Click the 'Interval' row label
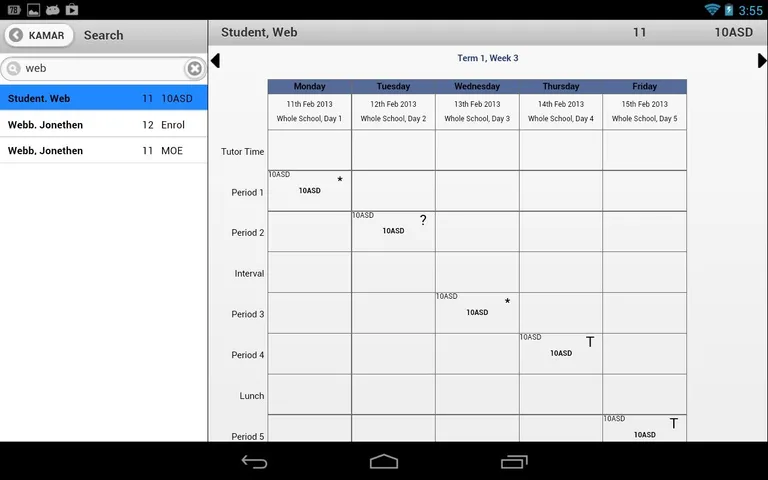The width and height of the screenshot is (768, 480). coord(249,274)
